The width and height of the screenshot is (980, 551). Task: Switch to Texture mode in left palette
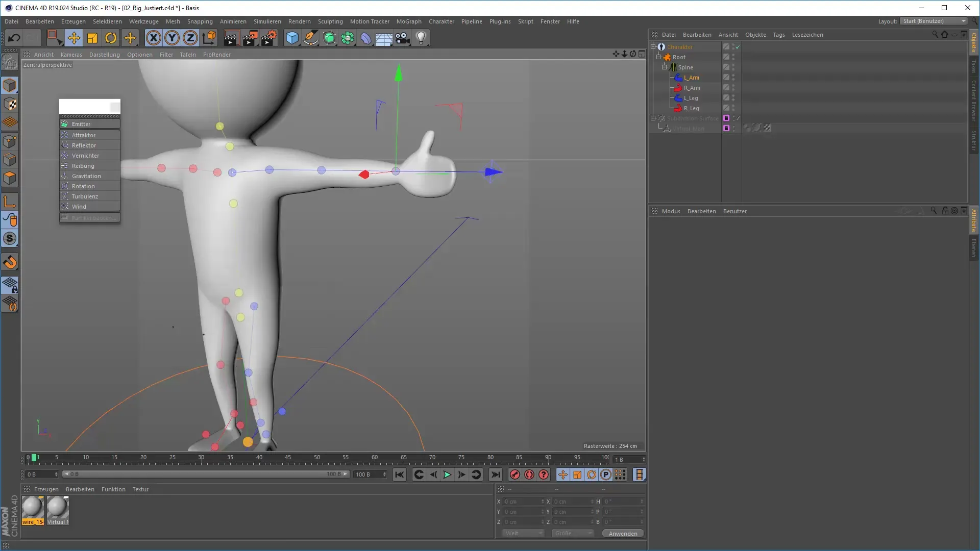[x=10, y=104]
